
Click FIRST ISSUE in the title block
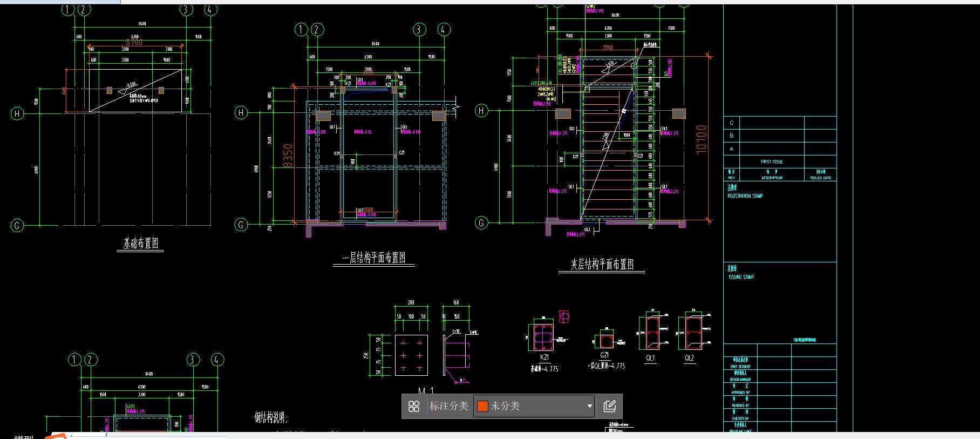[x=772, y=161]
